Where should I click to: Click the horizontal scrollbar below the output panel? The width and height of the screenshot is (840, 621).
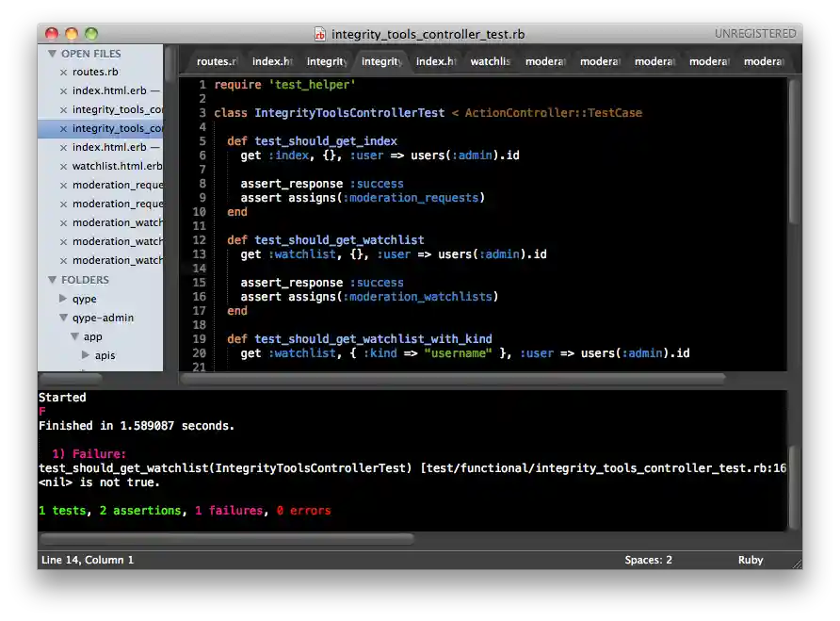pyautogui.click(x=226, y=539)
